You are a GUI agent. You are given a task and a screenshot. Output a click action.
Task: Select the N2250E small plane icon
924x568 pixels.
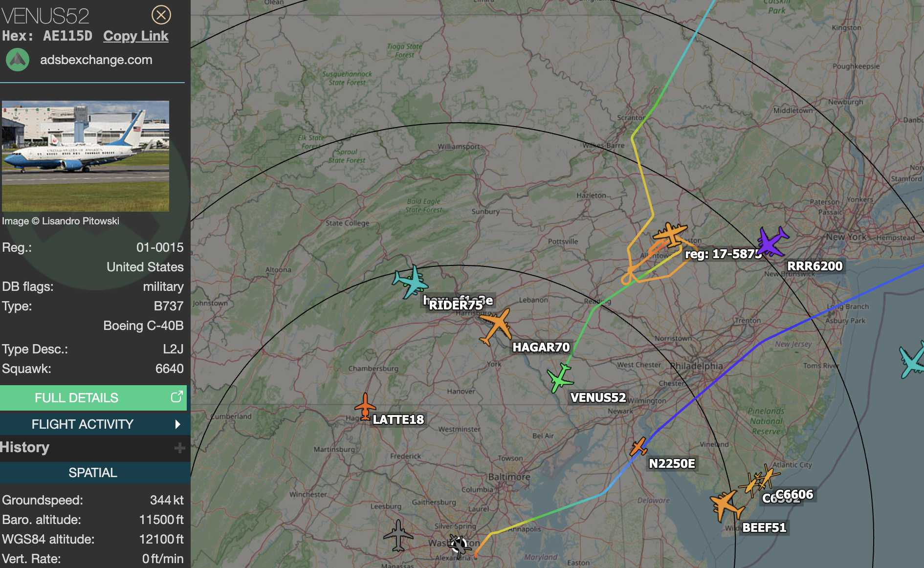638,446
